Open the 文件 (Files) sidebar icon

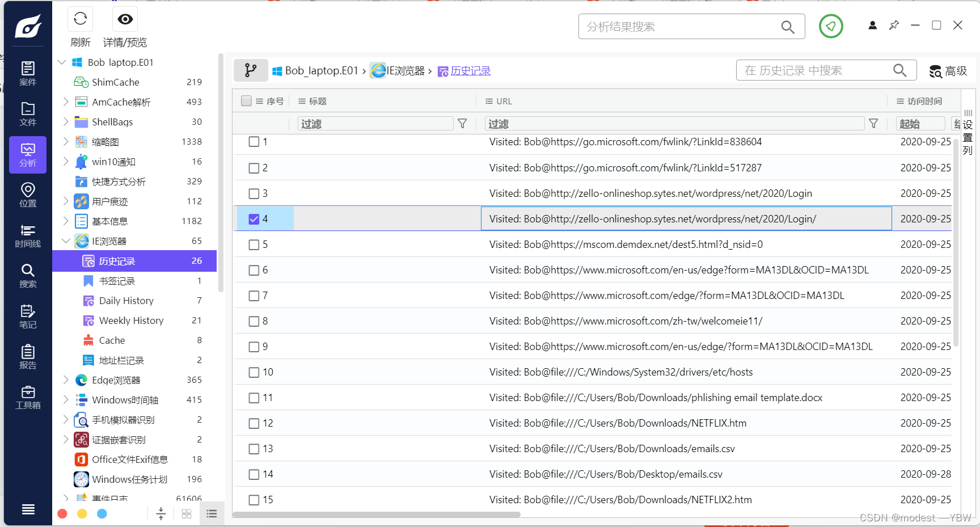28,113
